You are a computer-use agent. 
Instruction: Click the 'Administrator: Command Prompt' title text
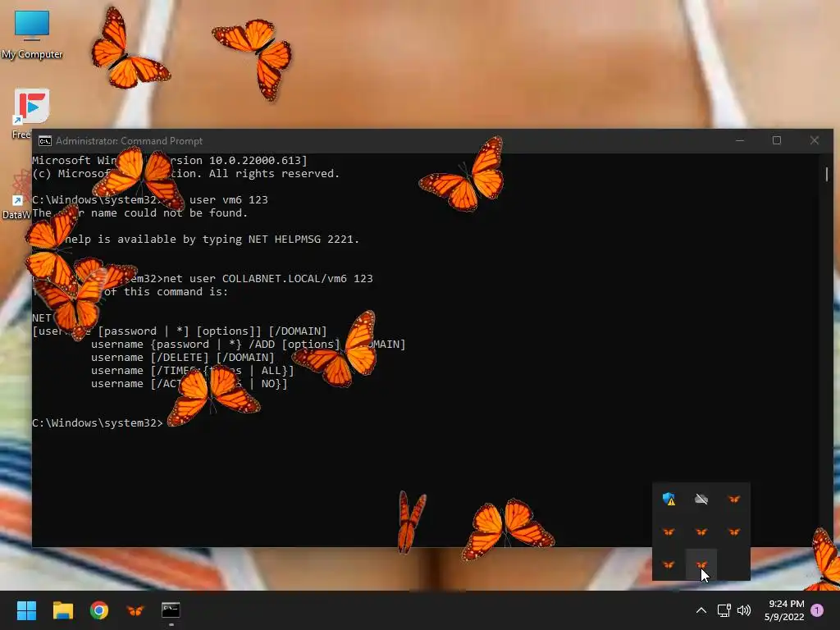(129, 141)
